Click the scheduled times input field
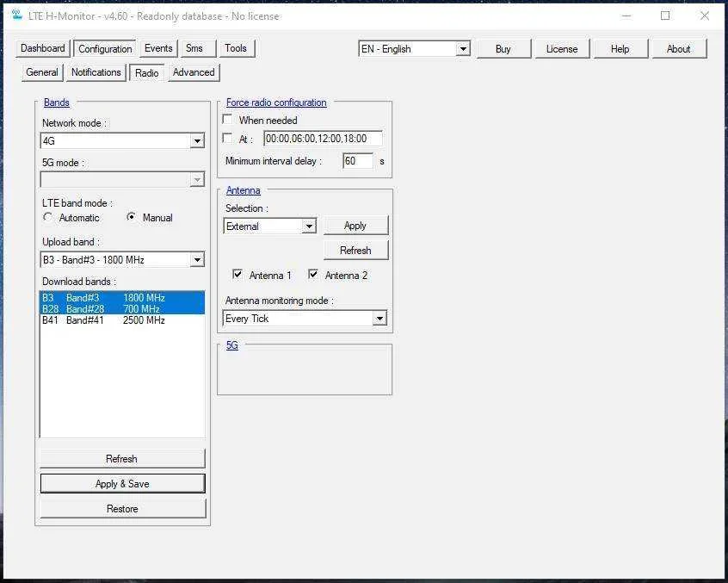 [x=324, y=139]
